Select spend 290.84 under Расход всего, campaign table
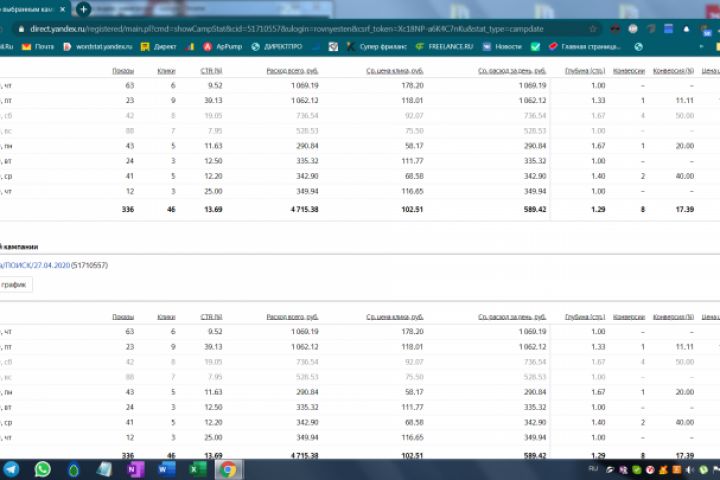Screen dimensions: 720x480 pos(307,392)
